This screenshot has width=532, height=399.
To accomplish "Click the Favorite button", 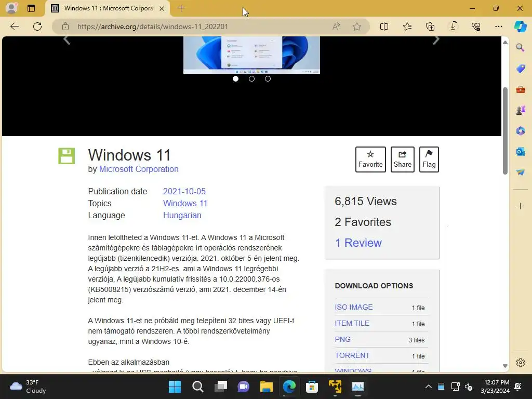I will [370, 159].
